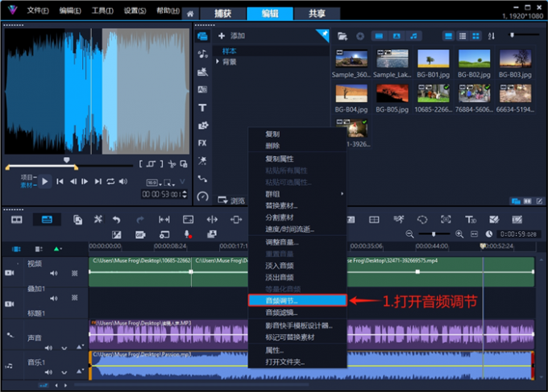Screen dimensions: 548x392
Task: Step to the next frame button
Action: 85,182
